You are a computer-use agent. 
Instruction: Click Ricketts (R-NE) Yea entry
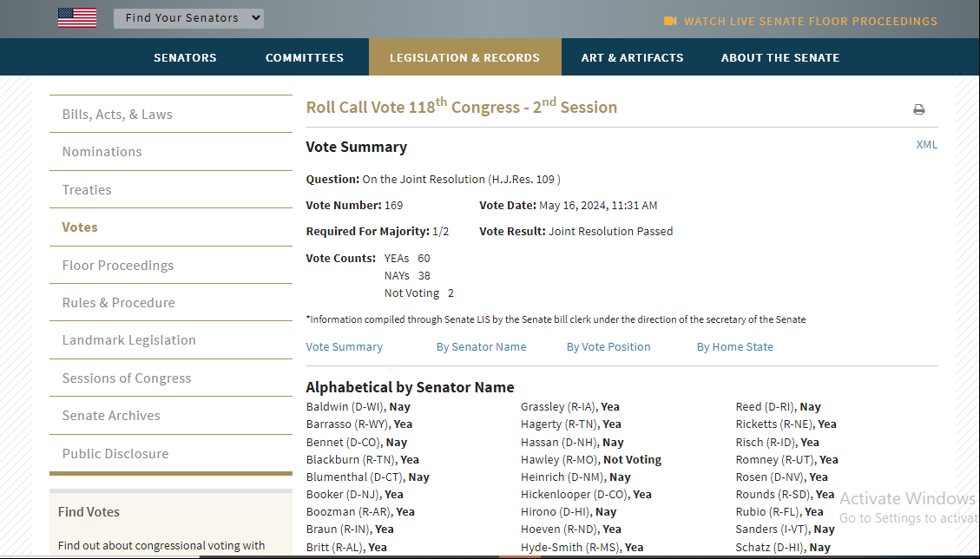(x=786, y=424)
